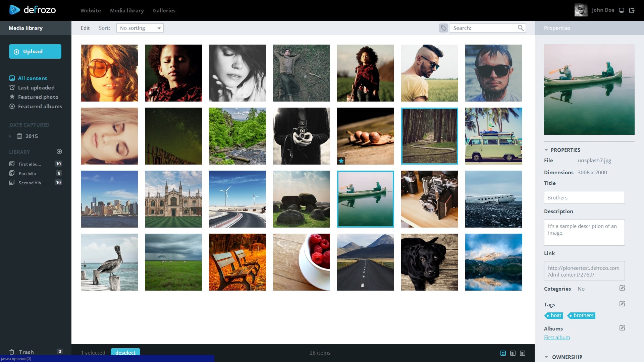Click the Upload button
Viewport: 644px width, 362px height.
[35, 52]
